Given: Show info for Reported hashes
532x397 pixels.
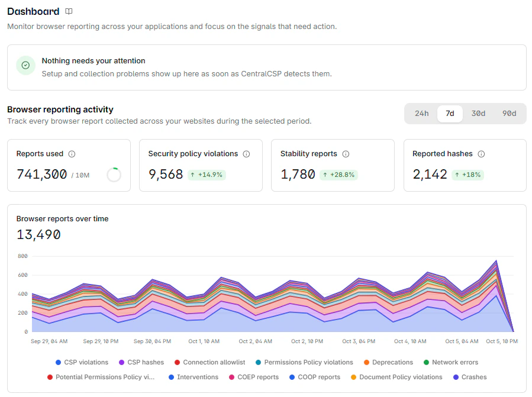Looking at the screenshot, I should [x=481, y=154].
